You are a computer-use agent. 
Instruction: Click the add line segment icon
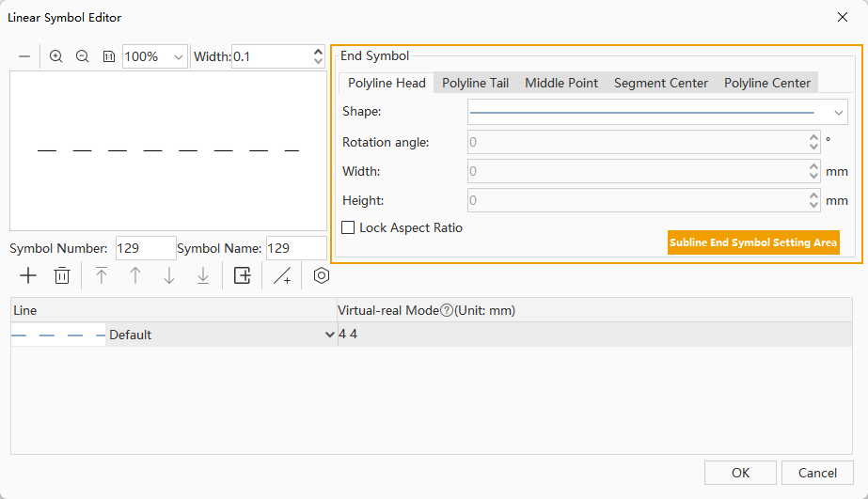click(282, 275)
